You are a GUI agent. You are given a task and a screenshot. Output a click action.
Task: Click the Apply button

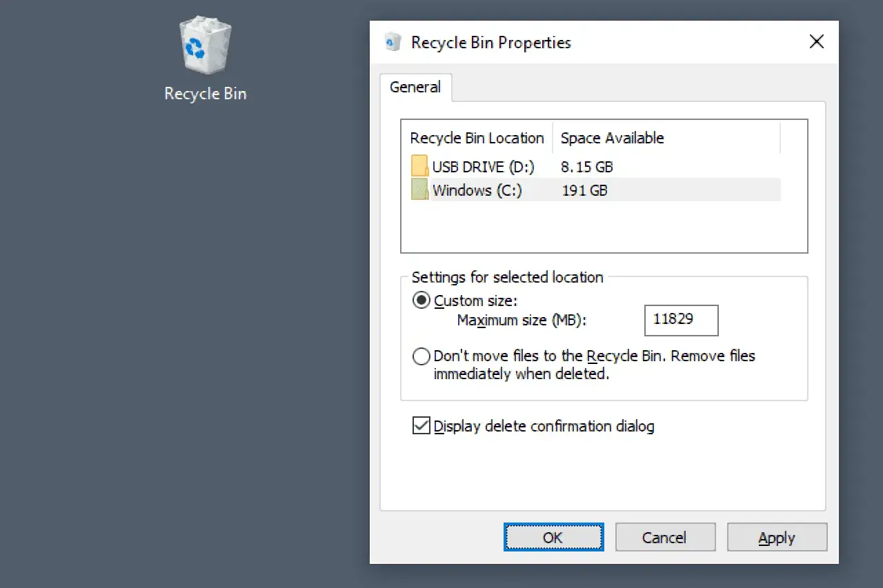coord(777,537)
